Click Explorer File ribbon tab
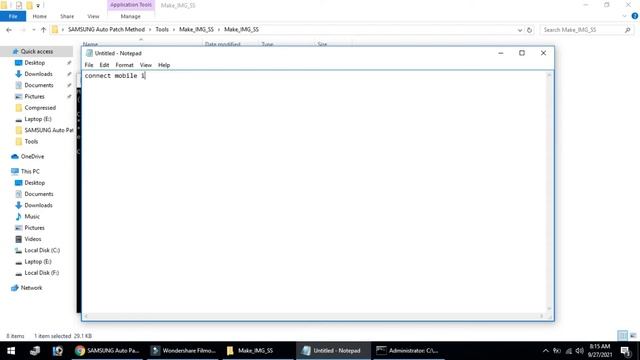Screen dimensions: 640x360 (13, 16)
